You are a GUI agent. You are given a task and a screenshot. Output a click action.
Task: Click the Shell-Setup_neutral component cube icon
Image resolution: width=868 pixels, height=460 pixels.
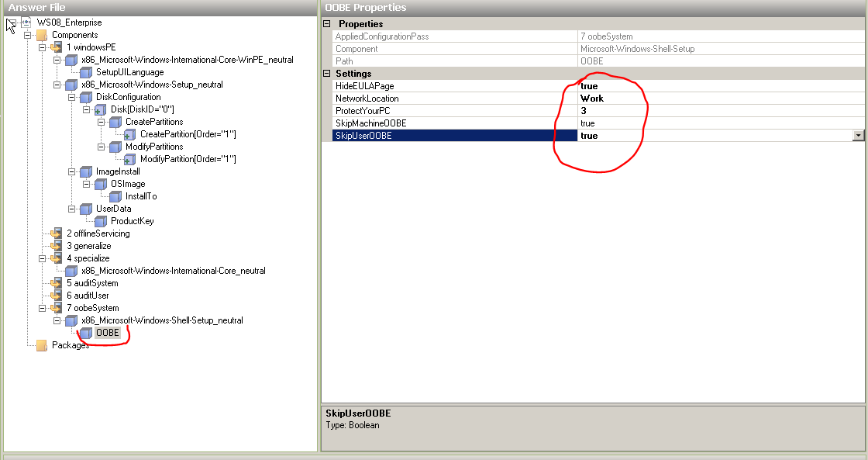point(71,320)
